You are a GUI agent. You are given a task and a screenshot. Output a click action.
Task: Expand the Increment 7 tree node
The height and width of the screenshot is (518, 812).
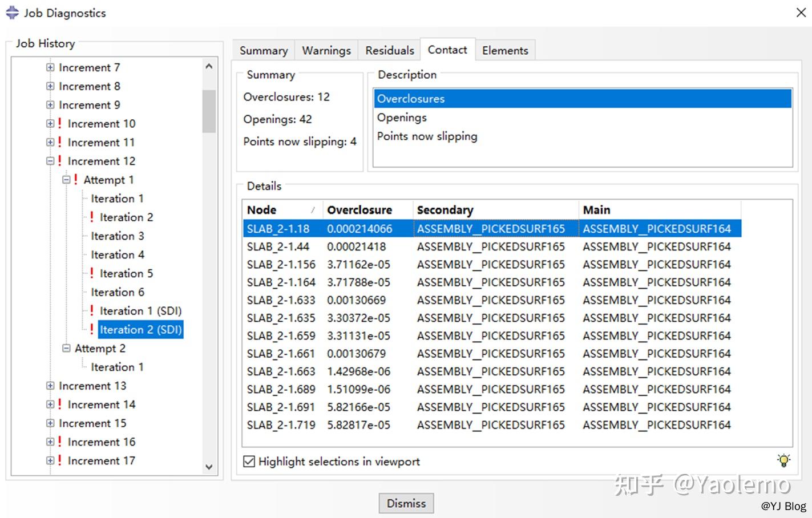[x=50, y=67]
